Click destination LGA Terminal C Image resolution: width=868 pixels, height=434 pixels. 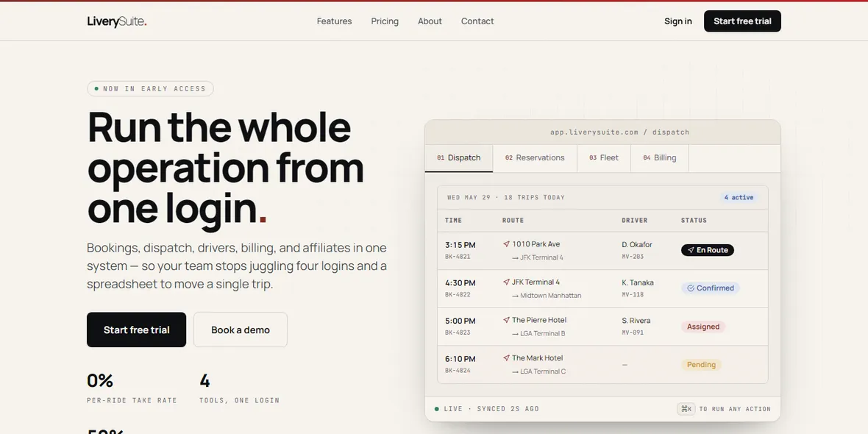(x=543, y=371)
